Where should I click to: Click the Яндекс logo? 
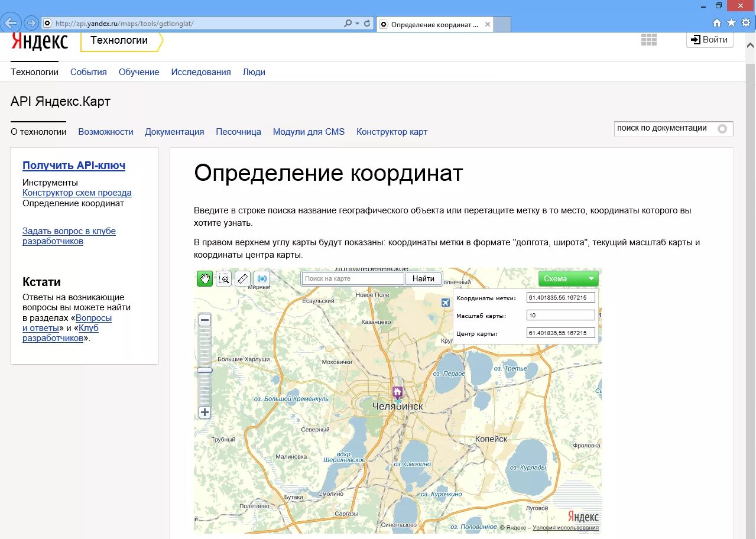tap(40, 41)
